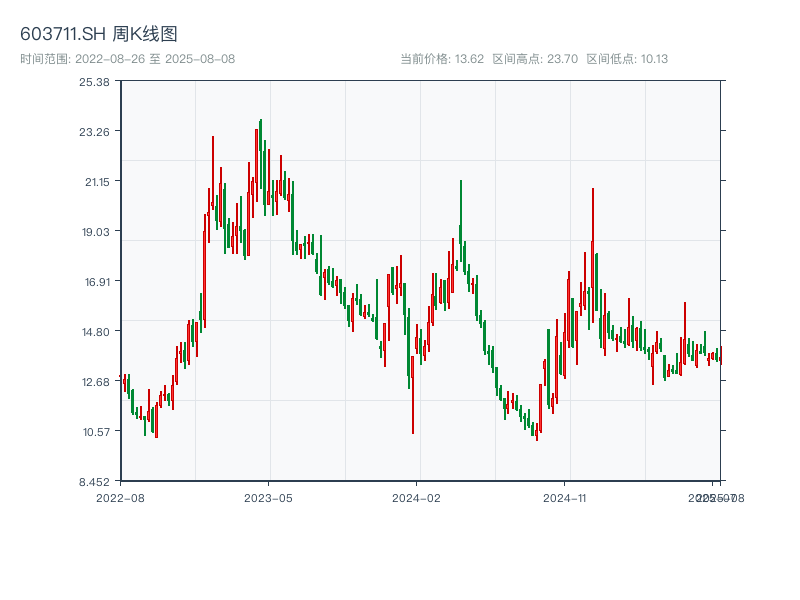Click the tall green candle peaking near 21.15 after 2024-02
This screenshot has width=800, height=600.
pyautogui.click(x=461, y=220)
